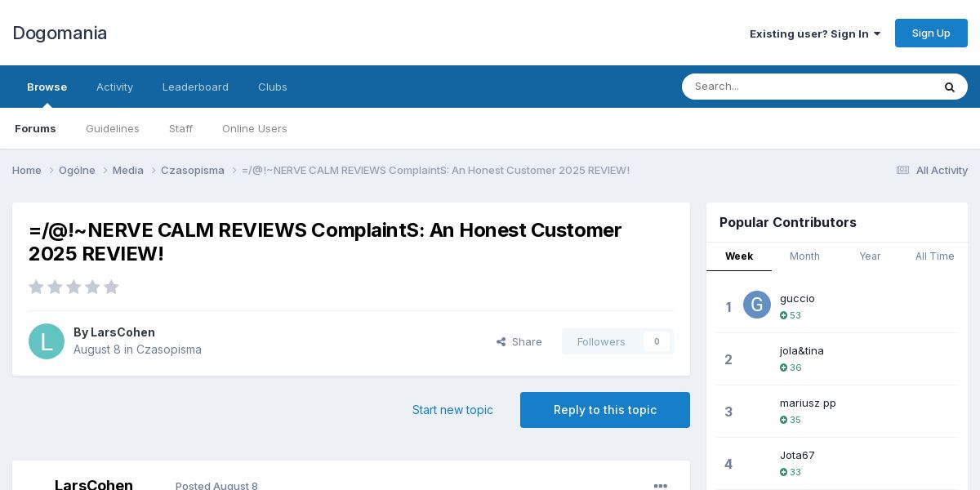Open mariusz pp's profile
Screen dimensions: 980x490
click(808, 403)
